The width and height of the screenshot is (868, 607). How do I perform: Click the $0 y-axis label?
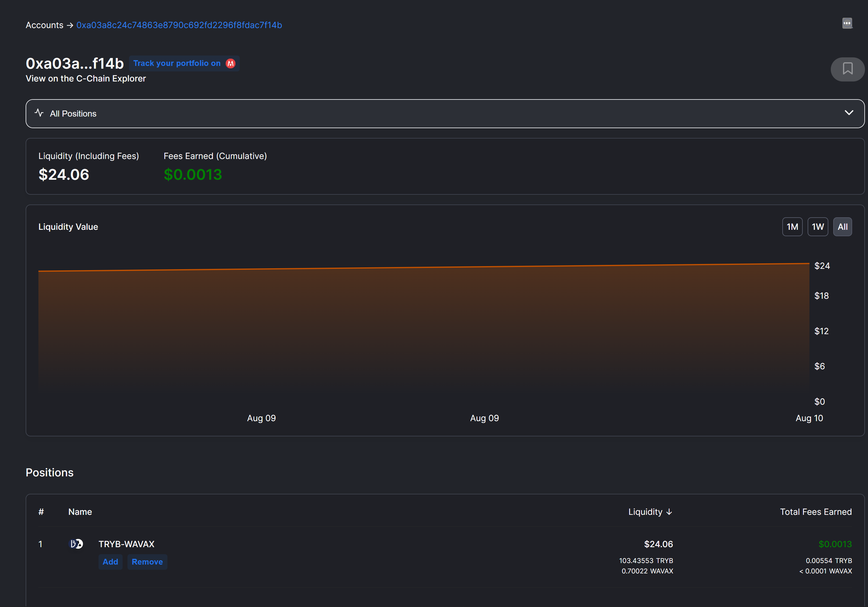coord(820,402)
